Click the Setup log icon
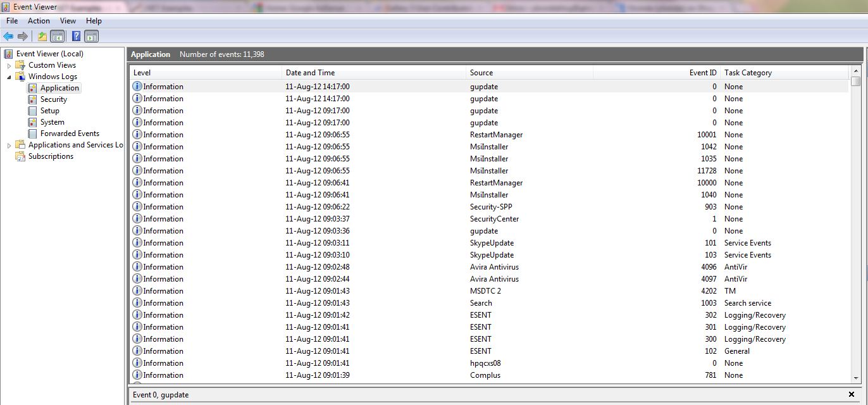 33,111
